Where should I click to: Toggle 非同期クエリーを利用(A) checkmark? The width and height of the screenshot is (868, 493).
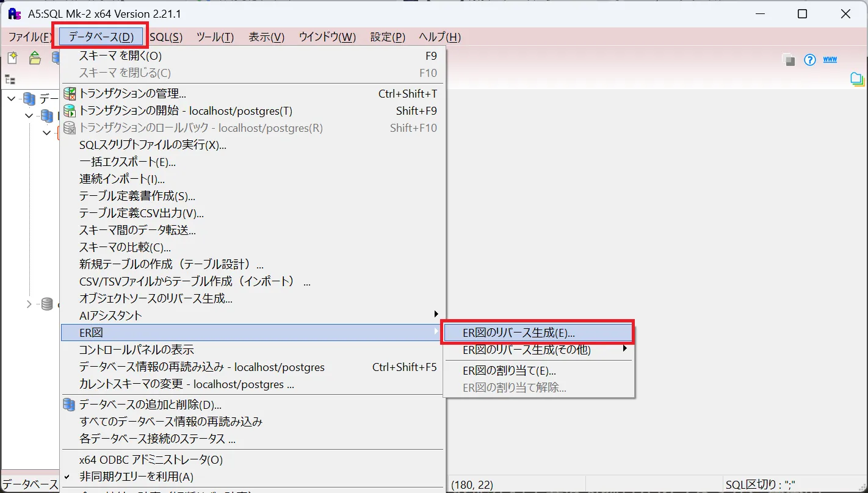(67, 477)
